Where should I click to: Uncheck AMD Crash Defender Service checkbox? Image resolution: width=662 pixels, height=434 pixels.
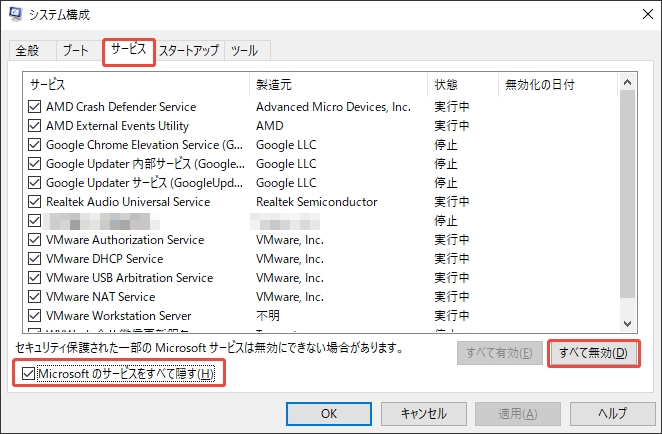[34, 107]
